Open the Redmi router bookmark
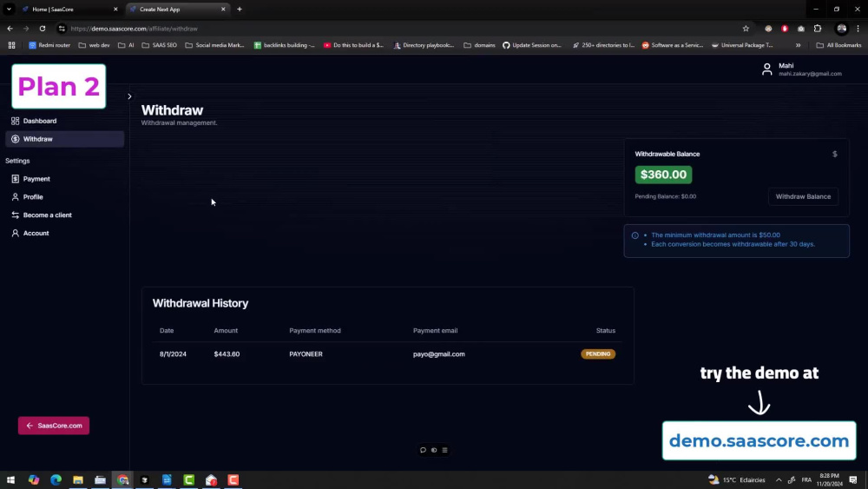868x489 pixels. (x=49, y=45)
